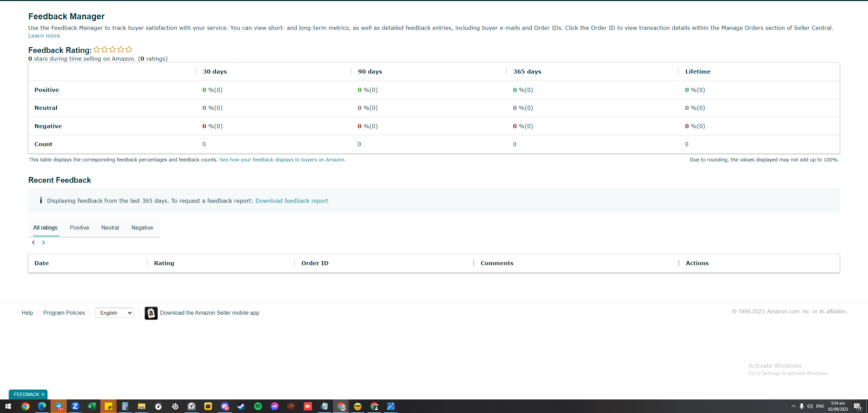Open Steam from the taskbar
Image resolution: width=868 pixels, height=413 pixels.
[241, 406]
